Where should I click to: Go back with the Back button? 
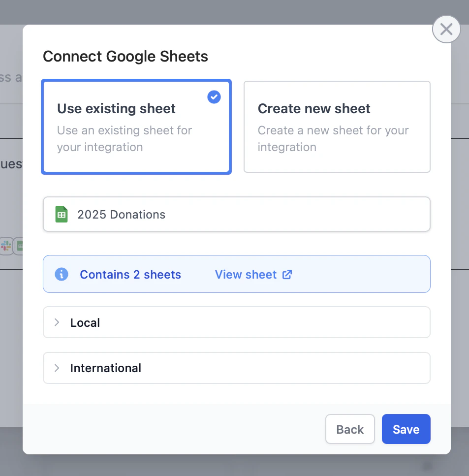tap(350, 429)
